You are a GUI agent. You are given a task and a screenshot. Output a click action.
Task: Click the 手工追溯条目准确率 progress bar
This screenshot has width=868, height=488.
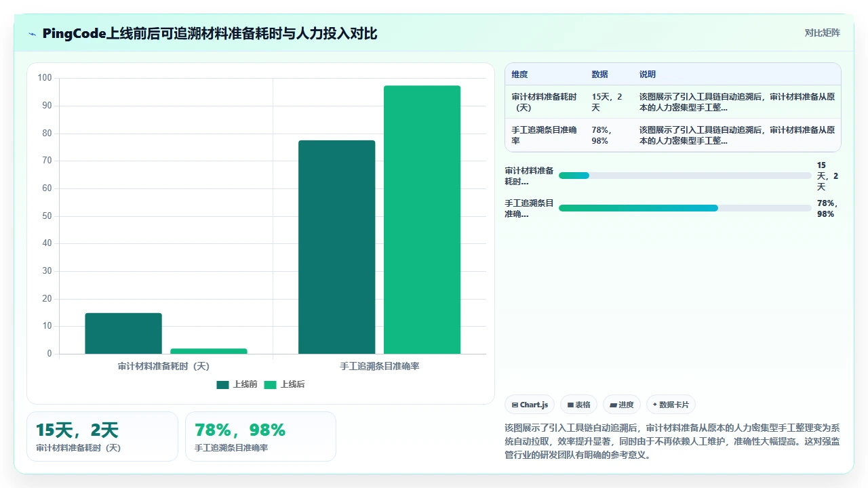[x=685, y=208]
